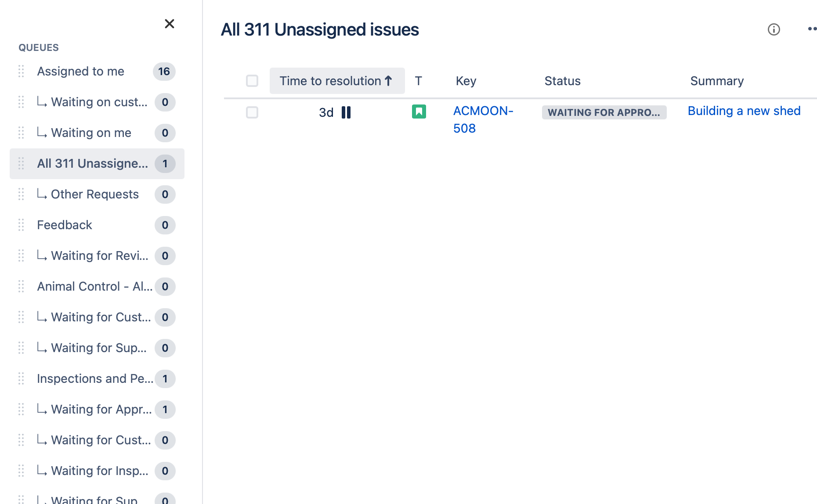Screen dimensions: 817x504
Task: Check the ACMOON-508 row checkbox
Action: pyautogui.click(x=252, y=112)
